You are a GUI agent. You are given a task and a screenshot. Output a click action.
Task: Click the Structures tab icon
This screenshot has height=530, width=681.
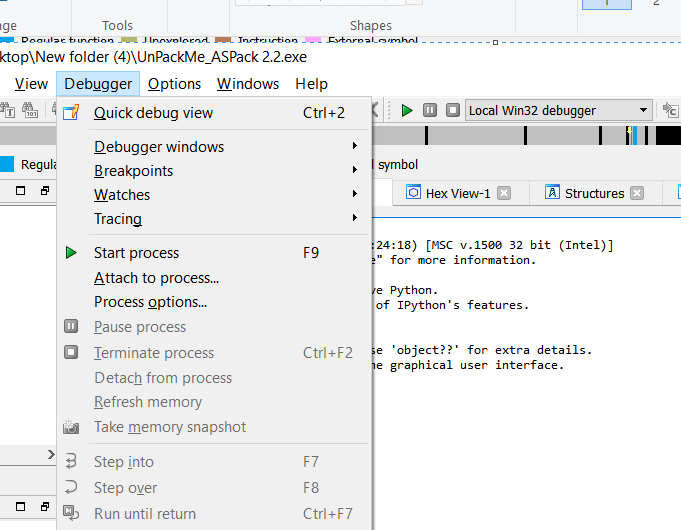tap(551, 193)
